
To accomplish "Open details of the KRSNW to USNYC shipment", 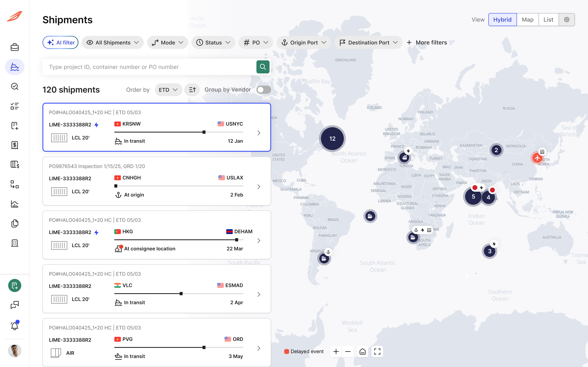I will coord(258,133).
